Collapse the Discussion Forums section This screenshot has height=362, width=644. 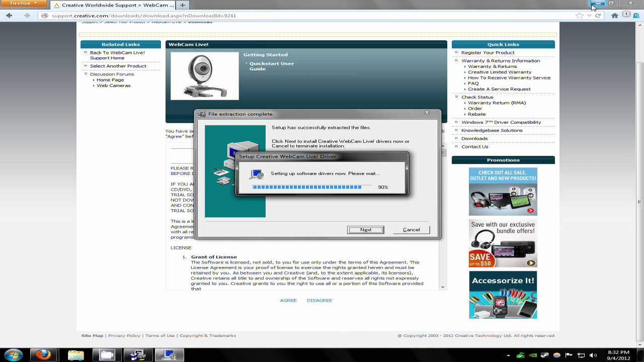[86, 74]
